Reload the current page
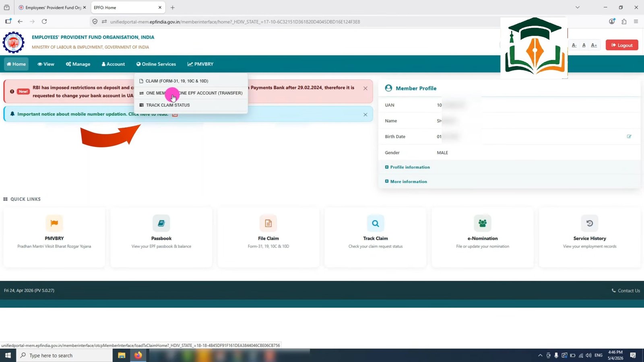 [44, 22]
